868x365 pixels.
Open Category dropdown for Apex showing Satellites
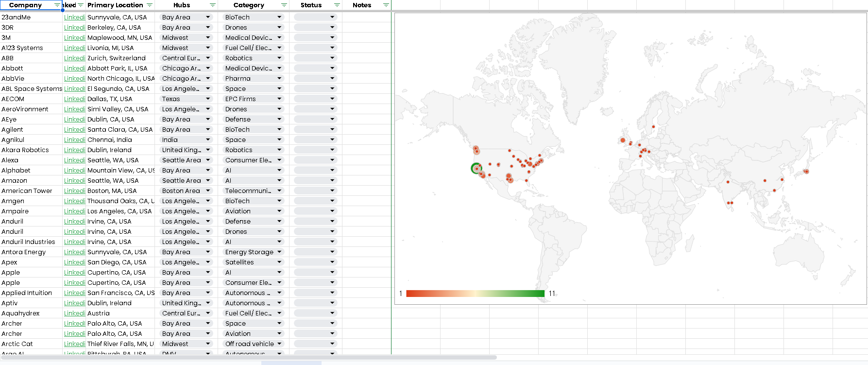279,262
